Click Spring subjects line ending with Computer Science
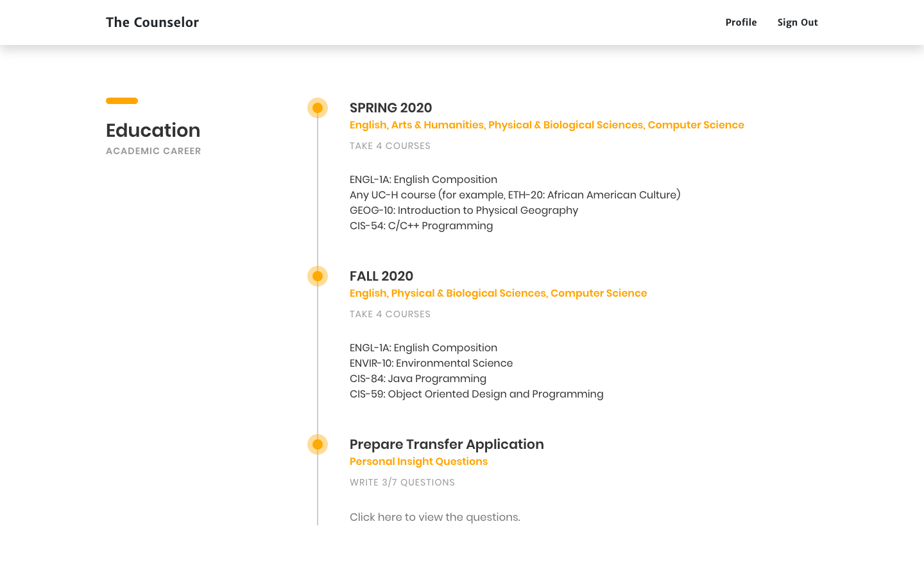Image resolution: width=924 pixels, height=578 pixels. tap(547, 125)
